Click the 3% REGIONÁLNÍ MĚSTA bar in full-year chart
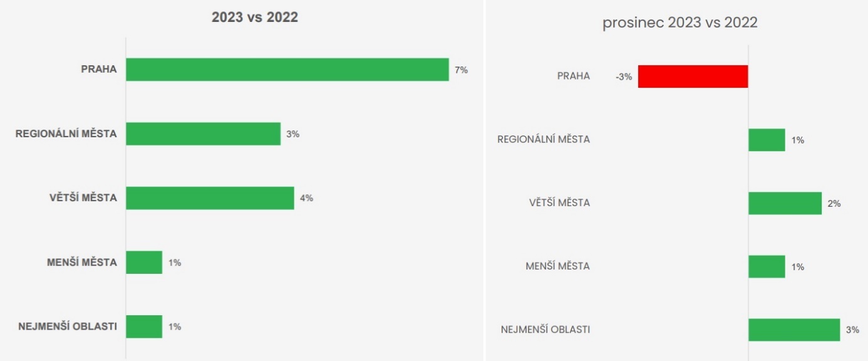 pos(203,133)
